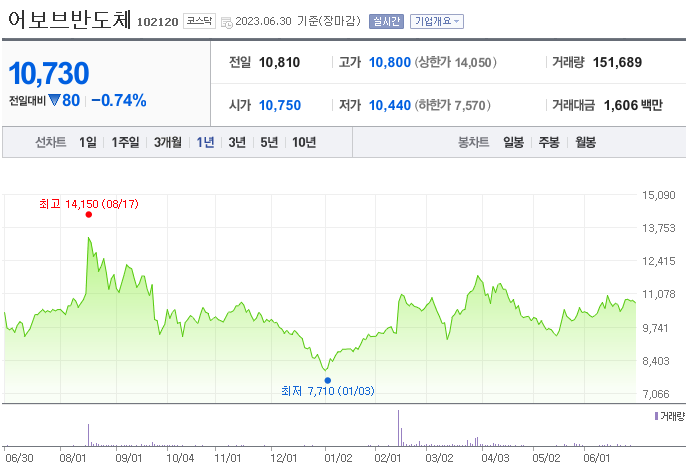Click the stock code 102120
This screenshot has height=472, width=686.
(x=158, y=22)
